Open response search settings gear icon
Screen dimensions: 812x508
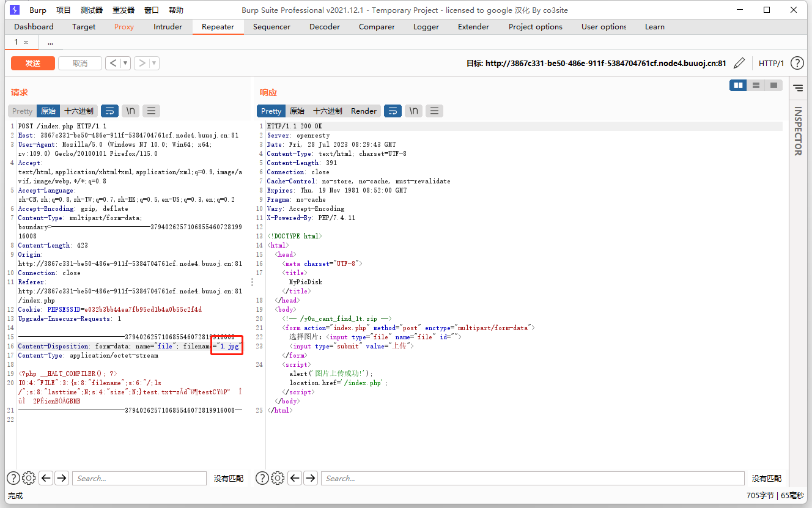[x=278, y=478]
